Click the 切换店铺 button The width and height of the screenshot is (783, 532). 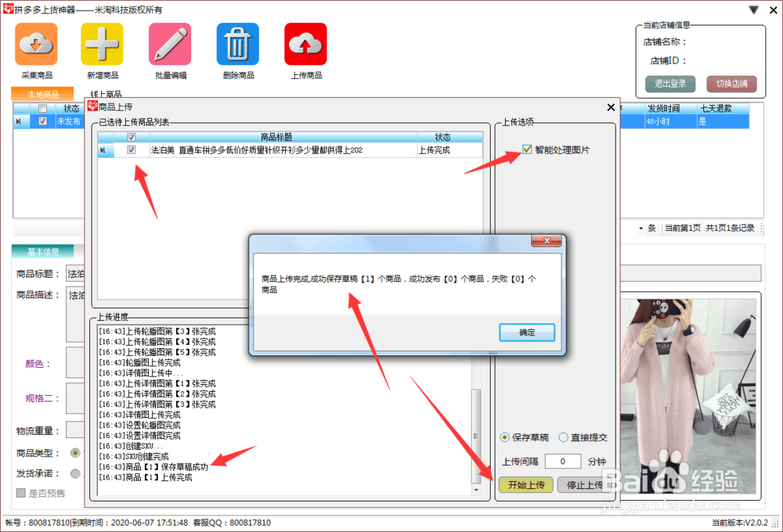tap(731, 84)
